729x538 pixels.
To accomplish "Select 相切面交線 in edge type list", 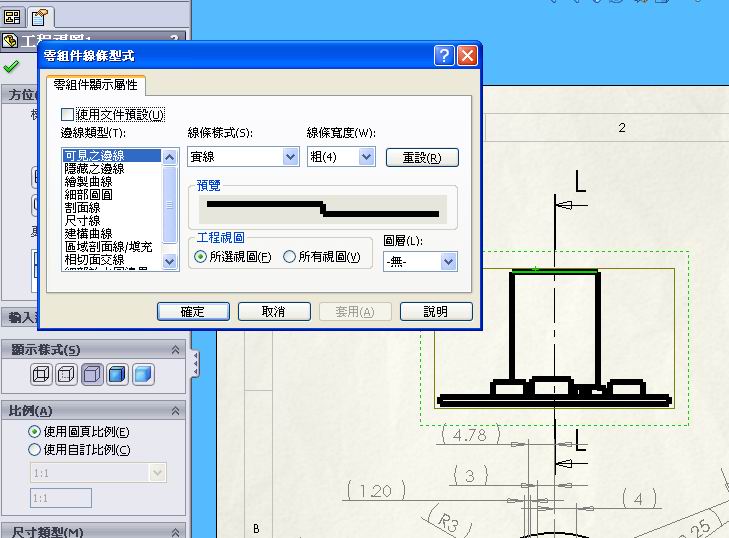I will click(x=112, y=259).
